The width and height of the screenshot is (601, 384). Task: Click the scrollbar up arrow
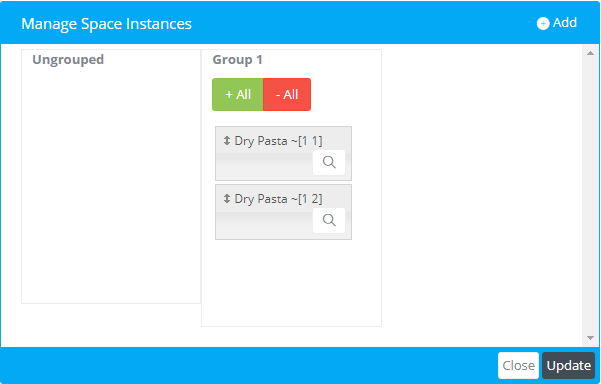coord(590,54)
